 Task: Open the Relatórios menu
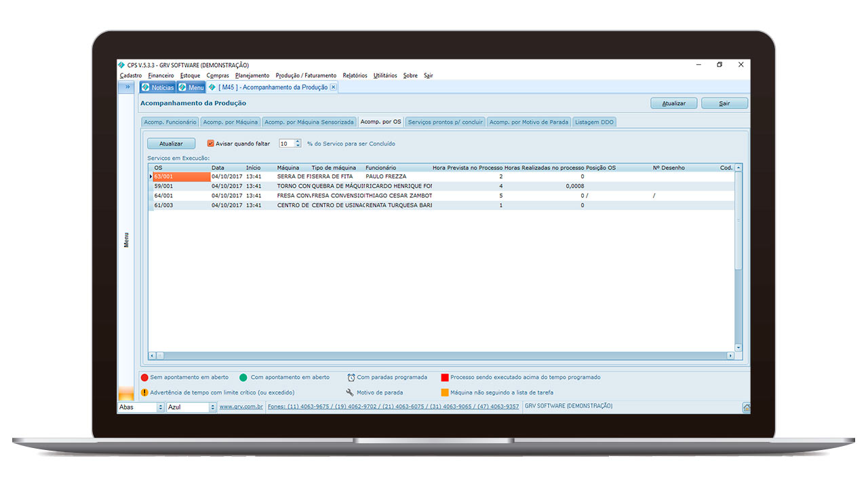355,75
